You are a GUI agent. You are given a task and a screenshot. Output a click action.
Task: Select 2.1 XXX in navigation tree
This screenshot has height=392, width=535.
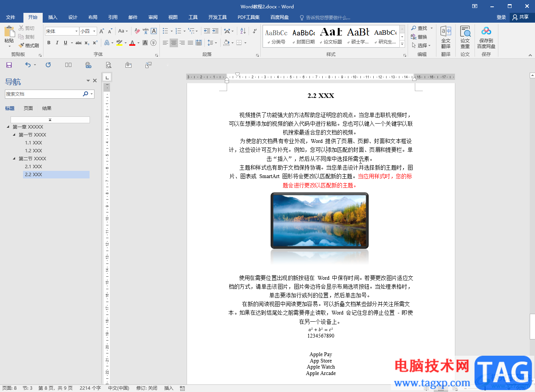tap(33, 166)
